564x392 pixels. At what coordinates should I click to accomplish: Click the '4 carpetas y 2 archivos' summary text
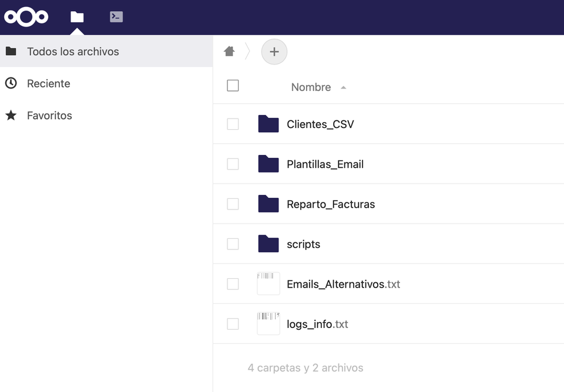coord(306,367)
